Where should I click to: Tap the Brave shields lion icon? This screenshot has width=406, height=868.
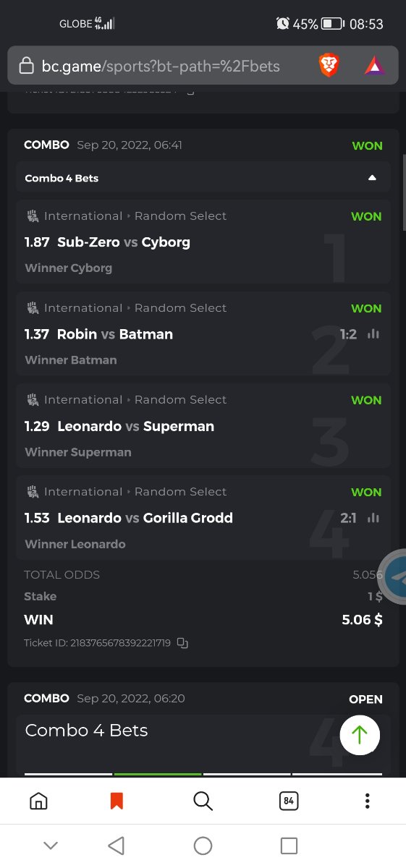pyautogui.click(x=329, y=67)
